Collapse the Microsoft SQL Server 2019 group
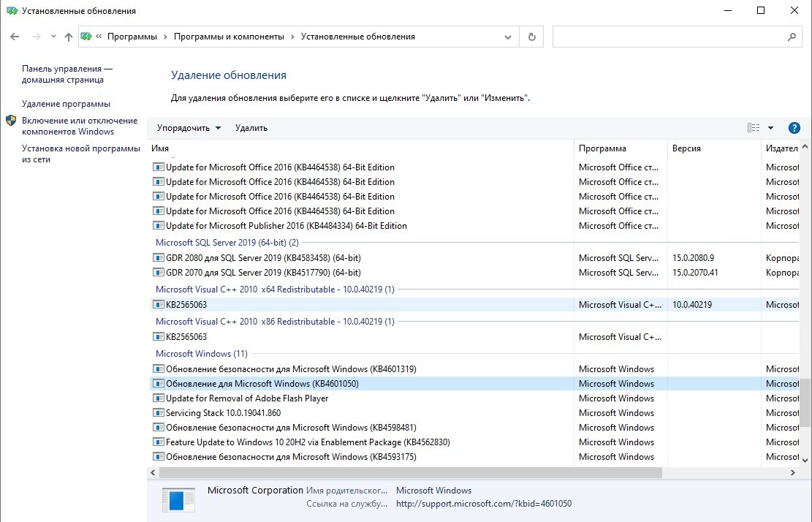 click(x=227, y=243)
